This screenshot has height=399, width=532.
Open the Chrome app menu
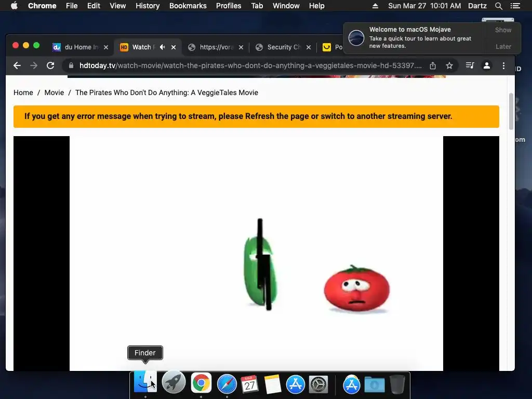pos(42,6)
